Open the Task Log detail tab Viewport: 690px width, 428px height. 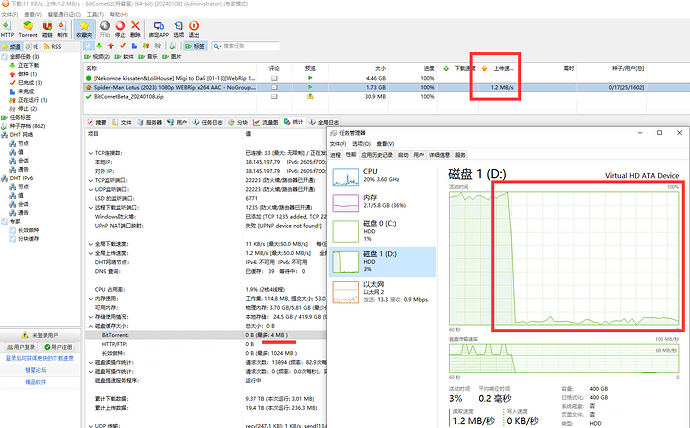208,122
